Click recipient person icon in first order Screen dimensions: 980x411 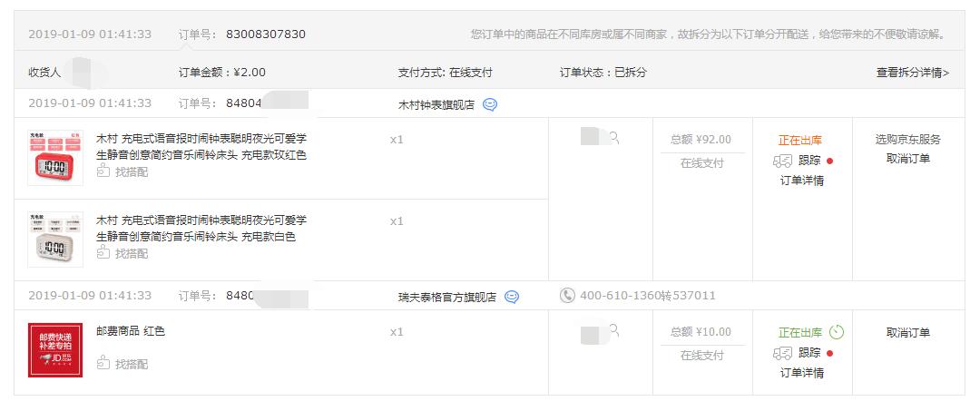(x=614, y=137)
